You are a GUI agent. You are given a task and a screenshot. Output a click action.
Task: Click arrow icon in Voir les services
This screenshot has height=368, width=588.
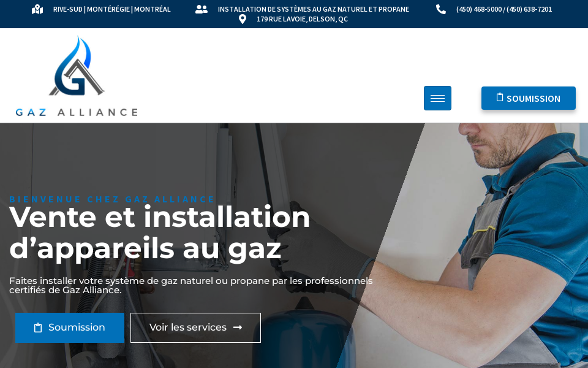[238, 328]
